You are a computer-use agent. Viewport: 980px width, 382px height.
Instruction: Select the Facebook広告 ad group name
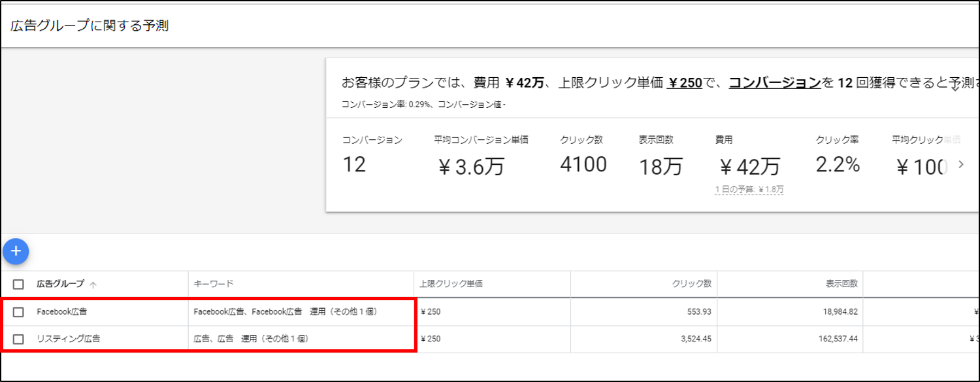pos(63,312)
